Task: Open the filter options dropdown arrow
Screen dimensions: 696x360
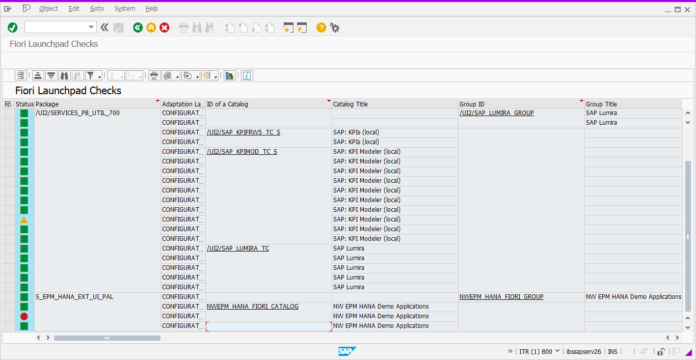Action: tap(99, 76)
